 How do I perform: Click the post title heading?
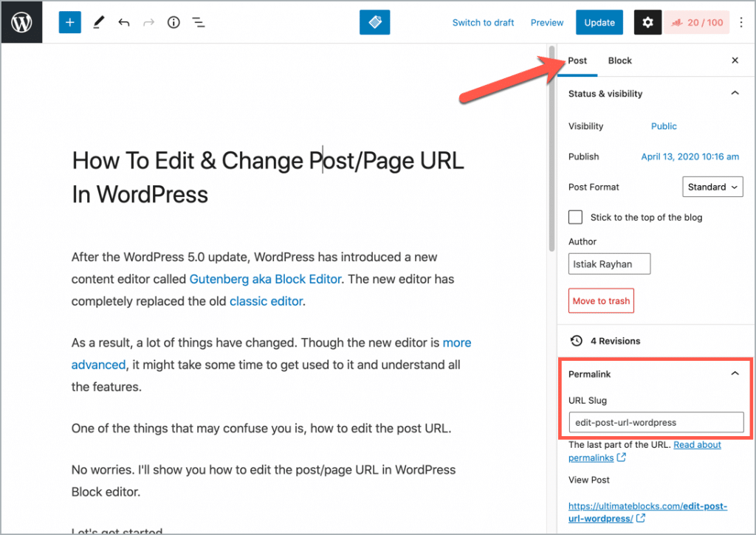268,178
